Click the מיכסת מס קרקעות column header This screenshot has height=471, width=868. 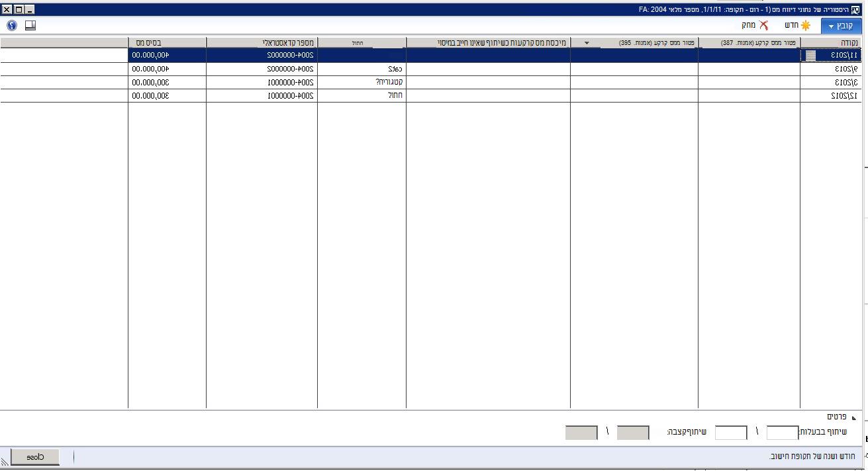tap(488, 43)
